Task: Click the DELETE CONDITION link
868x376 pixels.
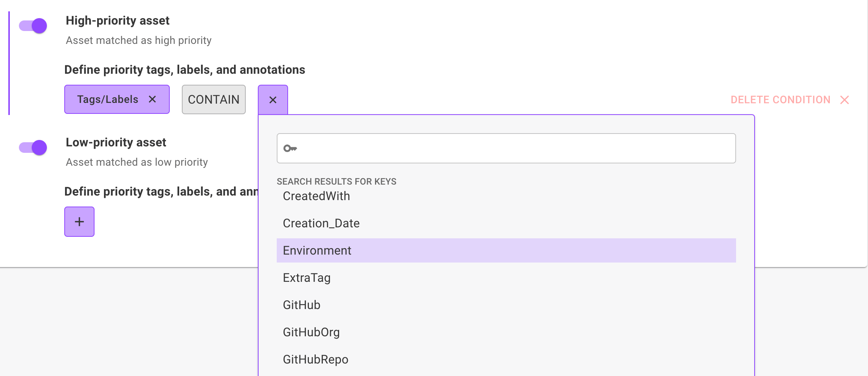Action: [x=780, y=100]
